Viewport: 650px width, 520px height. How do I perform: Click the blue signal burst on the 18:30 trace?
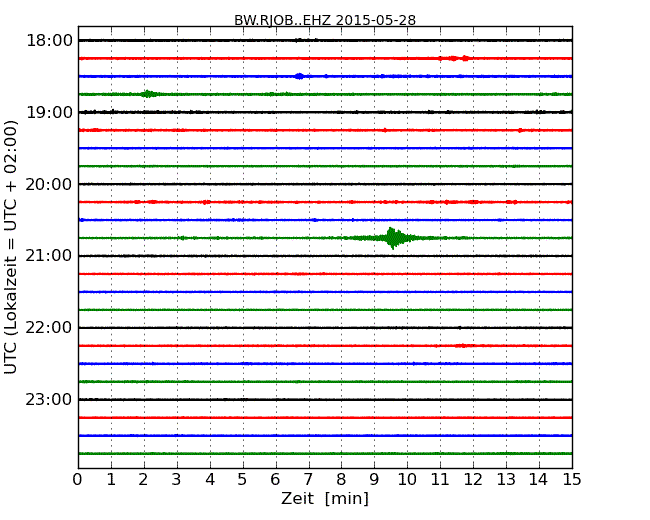[x=299, y=76]
